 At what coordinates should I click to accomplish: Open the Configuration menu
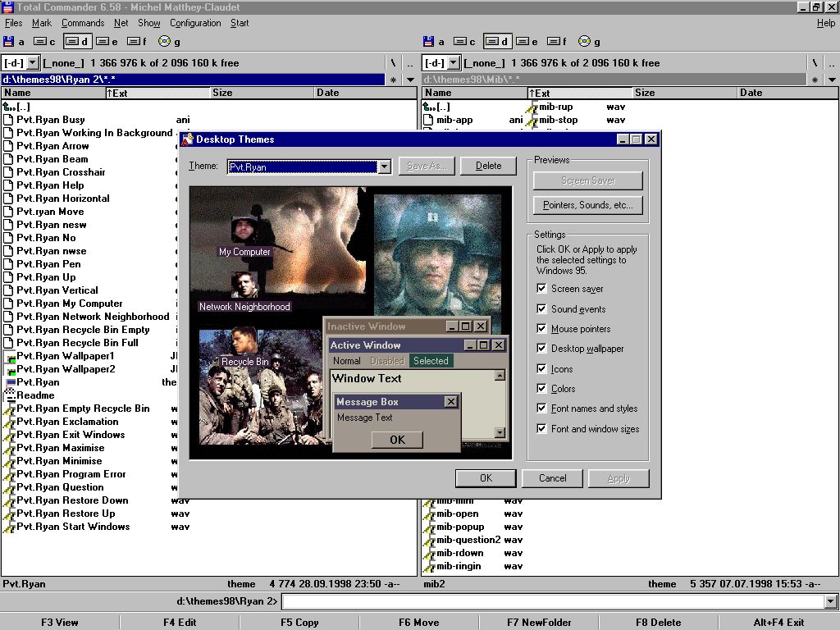(195, 23)
